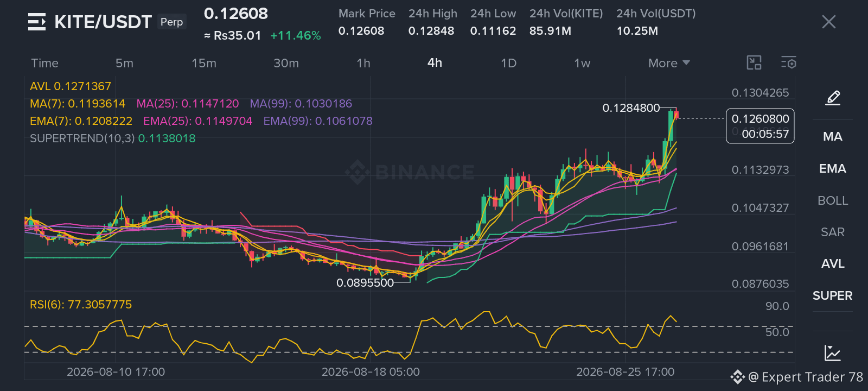Click the high marker 0.1284800
The height and width of the screenshot is (391, 868).
coord(631,108)
